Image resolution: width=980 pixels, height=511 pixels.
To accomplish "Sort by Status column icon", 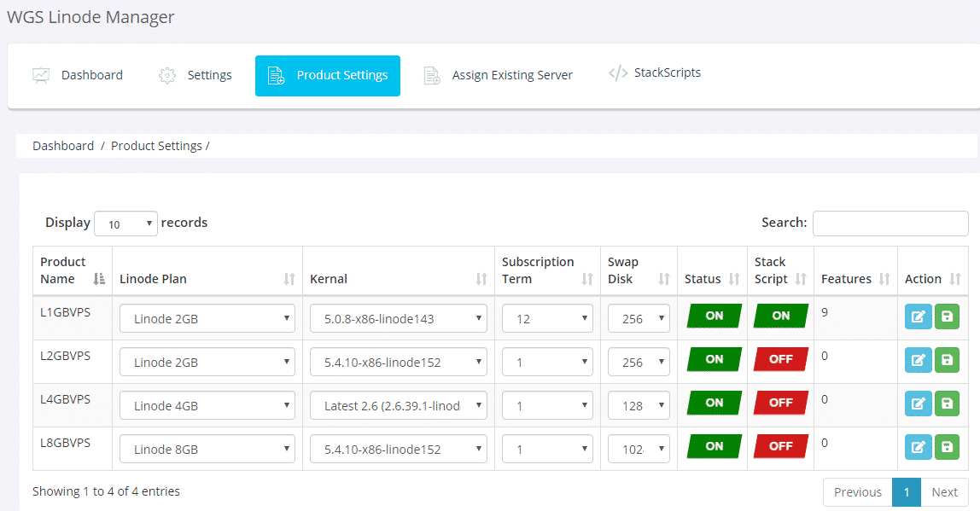I will pyautogui.click(x=734, y=279).
